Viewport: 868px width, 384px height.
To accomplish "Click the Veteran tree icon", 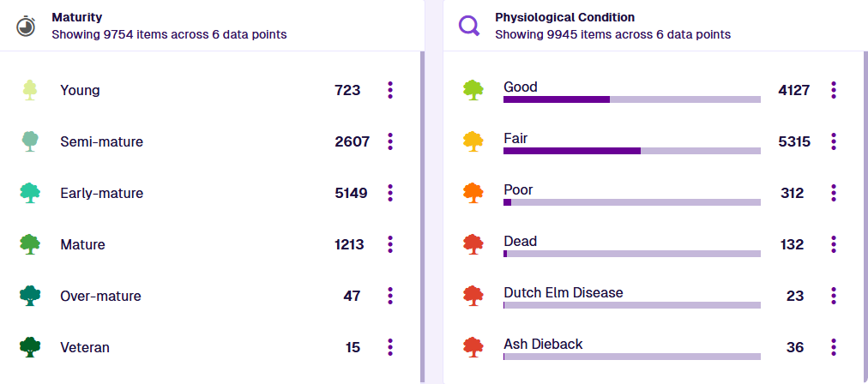I will (x=30, y=347).
